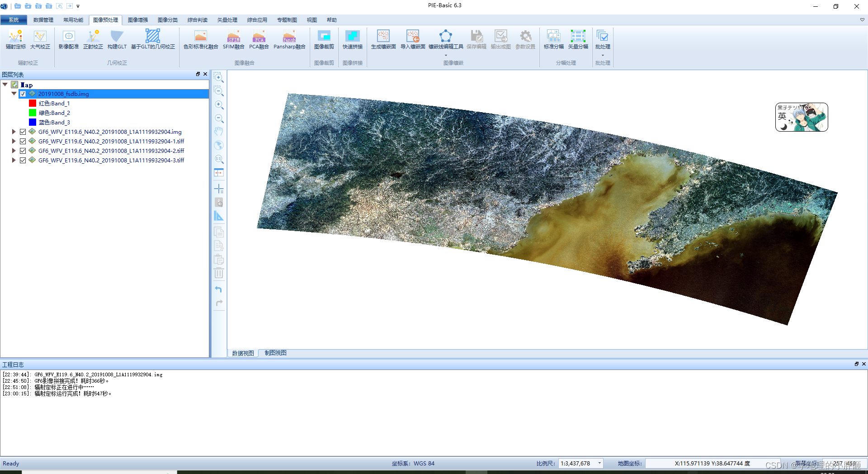Open the 镶嵌线编辑工具 dropdown arrow

[x=446, y=55]
